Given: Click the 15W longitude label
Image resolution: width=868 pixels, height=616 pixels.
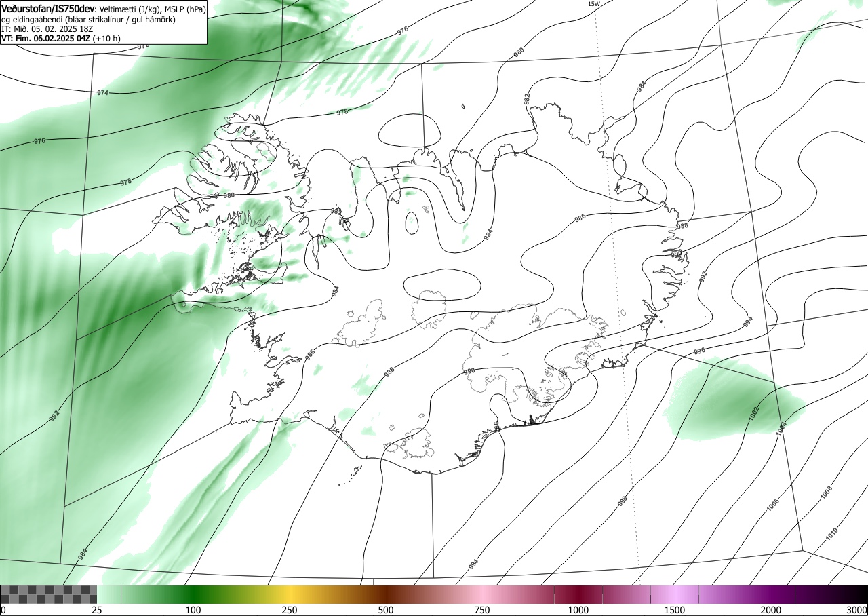Looking at the screenshot, I should tap(593, 3).
